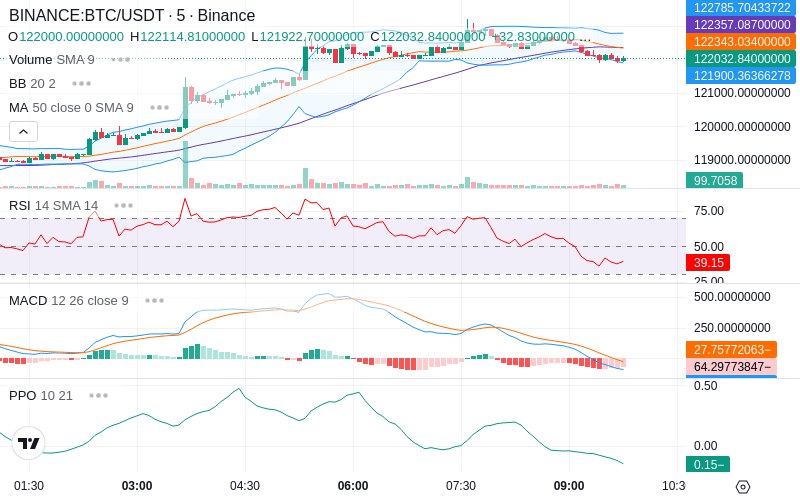This screenshot has width=800, height=500.
Task: Click the 121900.36366278 lower band label
Action: (x=742, y=76)
